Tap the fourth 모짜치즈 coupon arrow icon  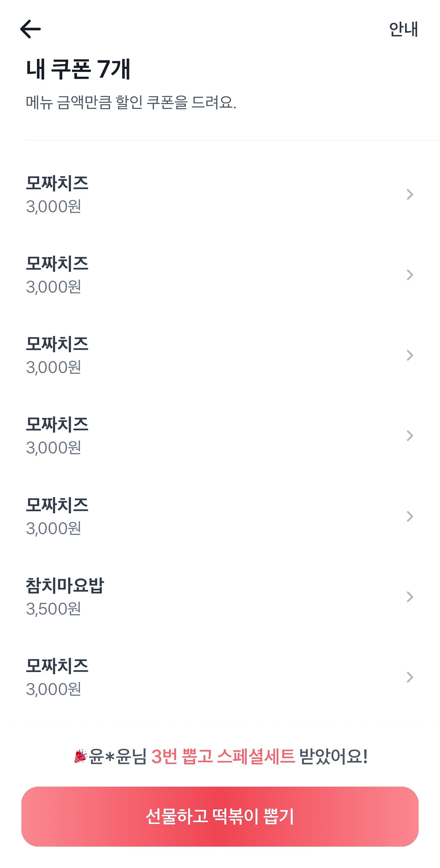410,436
